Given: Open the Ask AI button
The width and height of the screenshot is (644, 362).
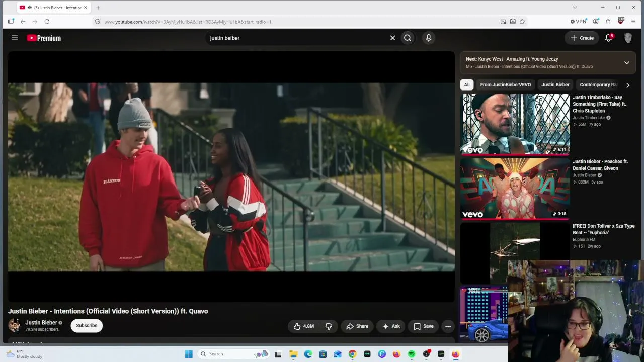Looking at the screenshot, I should [391, 326].
